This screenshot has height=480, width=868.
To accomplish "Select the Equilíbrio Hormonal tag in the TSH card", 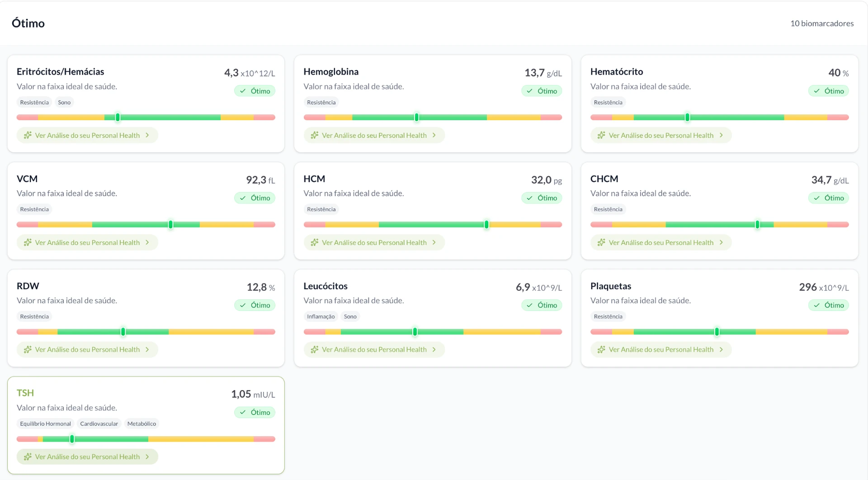I will pyautogui.click(x=45, y=424).
